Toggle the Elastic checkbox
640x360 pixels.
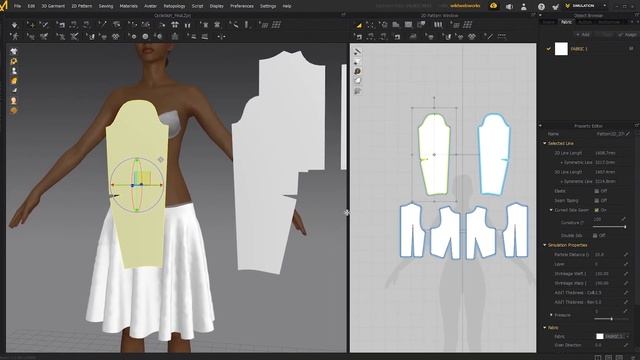click(597, 191)
